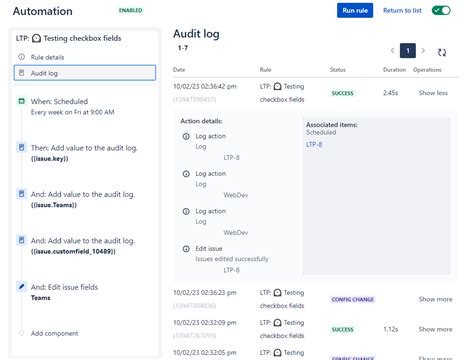This screenshot has width=474, height=360.
Task: Click the 1.12s duration value
Action: 390,329
